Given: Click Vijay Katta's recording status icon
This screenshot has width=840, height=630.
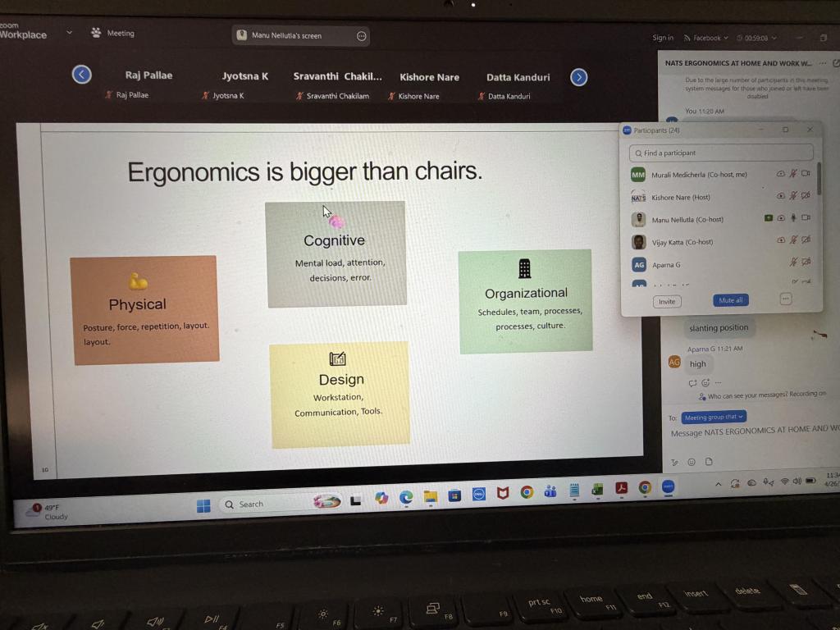Looking at the screenshot, I should tap(781, 240).
